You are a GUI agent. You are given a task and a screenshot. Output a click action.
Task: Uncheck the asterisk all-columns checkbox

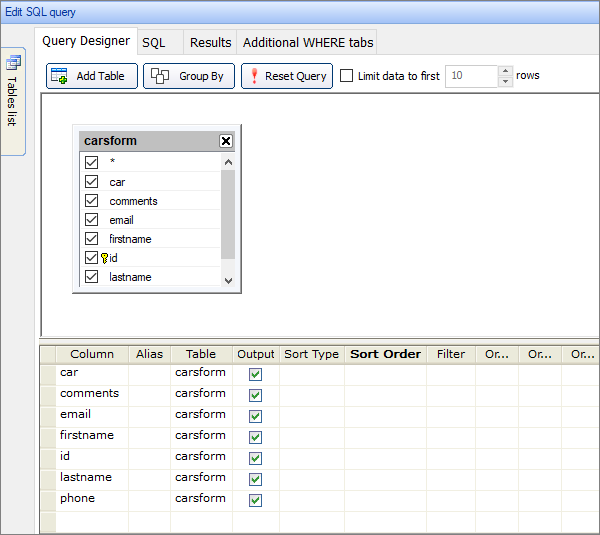tap(92, 162)
